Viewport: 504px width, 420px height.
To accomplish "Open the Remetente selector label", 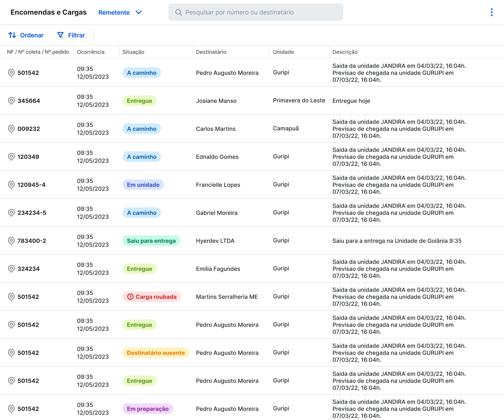I will [114, 12].
